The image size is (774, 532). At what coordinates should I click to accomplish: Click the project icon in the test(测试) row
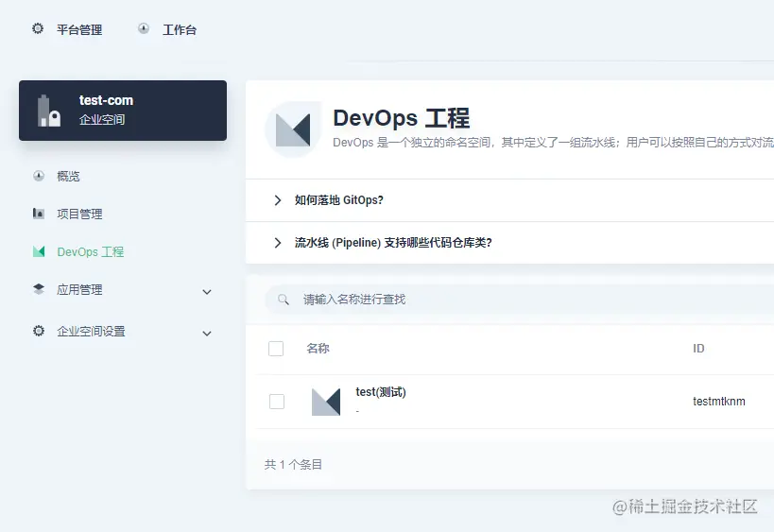click(x=326, y=402)
